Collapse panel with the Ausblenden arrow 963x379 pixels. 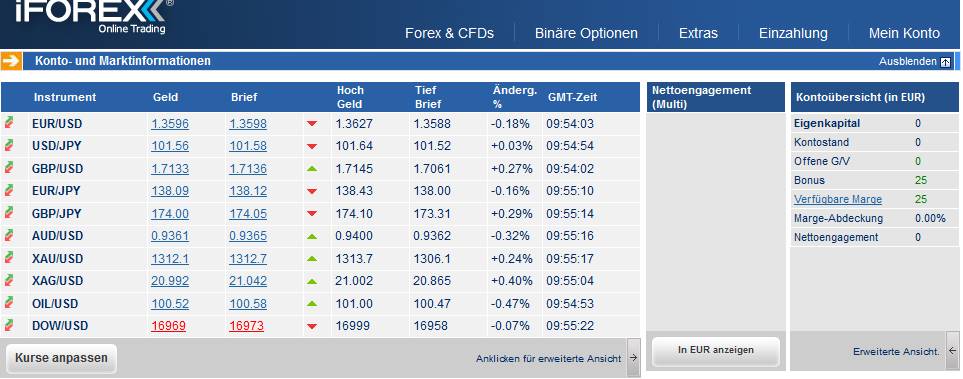click(x=946, y=62)
